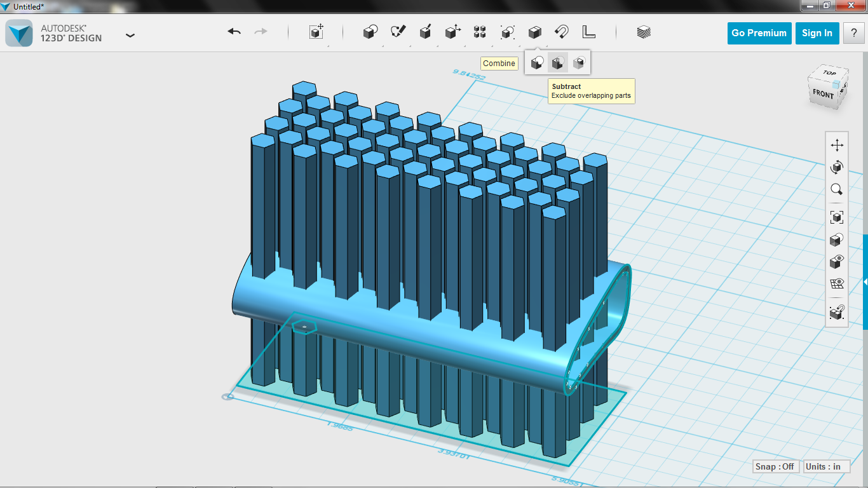Click the Sign In button
Image resolution: width=868 pixels, height=488 pixels.
[817, 33]
